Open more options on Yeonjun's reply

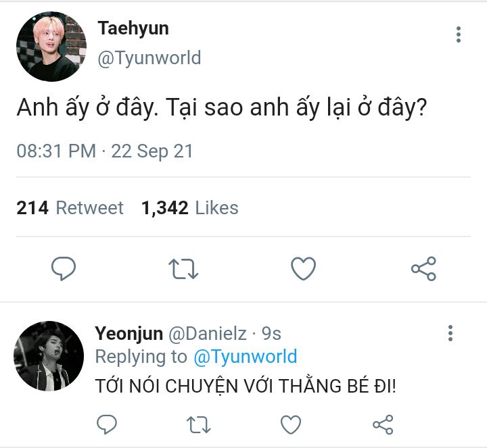450,334
